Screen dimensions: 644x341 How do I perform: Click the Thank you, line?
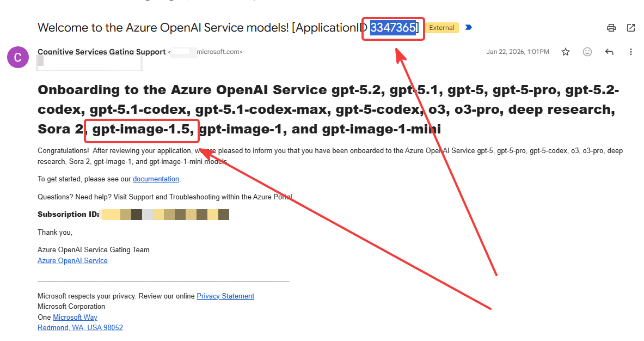(x=55, y=232)
